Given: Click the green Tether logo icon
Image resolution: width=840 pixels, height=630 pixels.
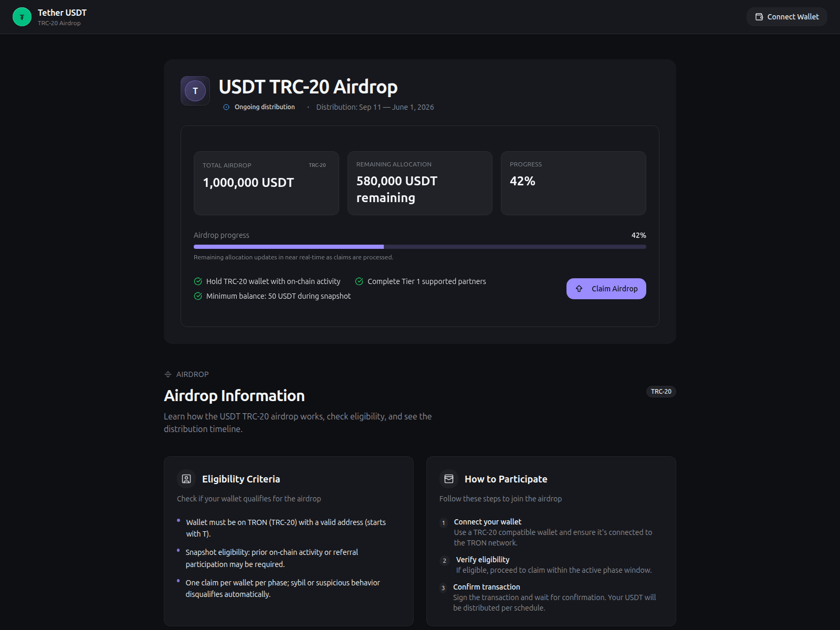Looking at the screenshot, I should click(22, 17).
